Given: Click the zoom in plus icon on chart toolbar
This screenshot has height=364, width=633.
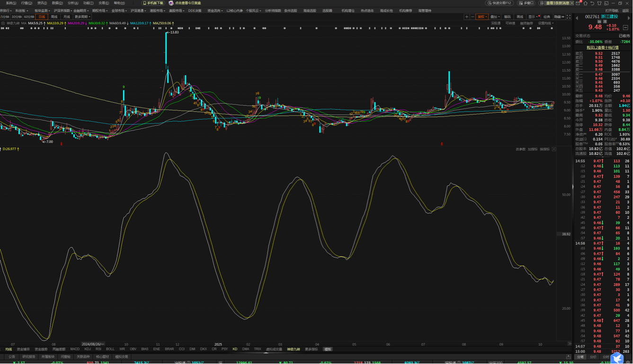Looking at the screenshot, I should pos(467,17).
